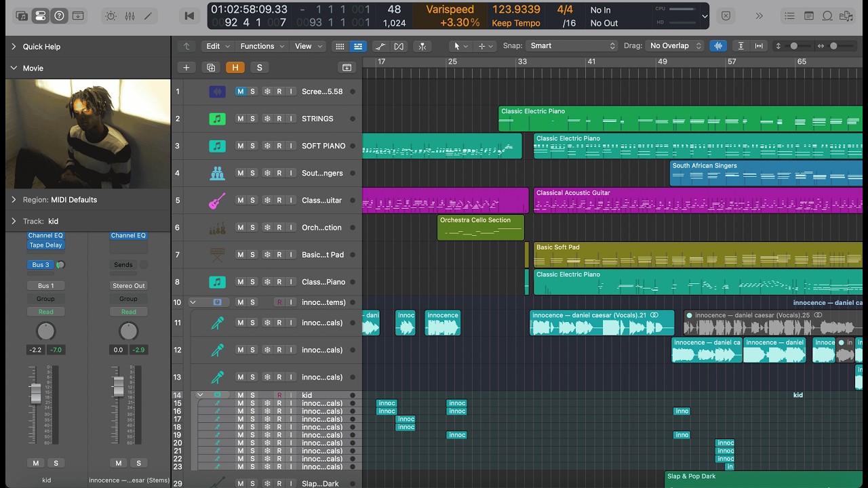Screen dimensions: 868x488
Task: Select Orchestra Cello Section region
Action: coord(481,228)
